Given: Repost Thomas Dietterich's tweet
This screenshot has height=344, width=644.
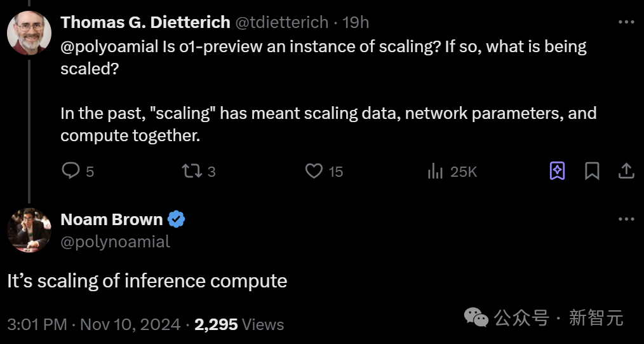Looking at the screenshot, I should click(x=191, y=170).
